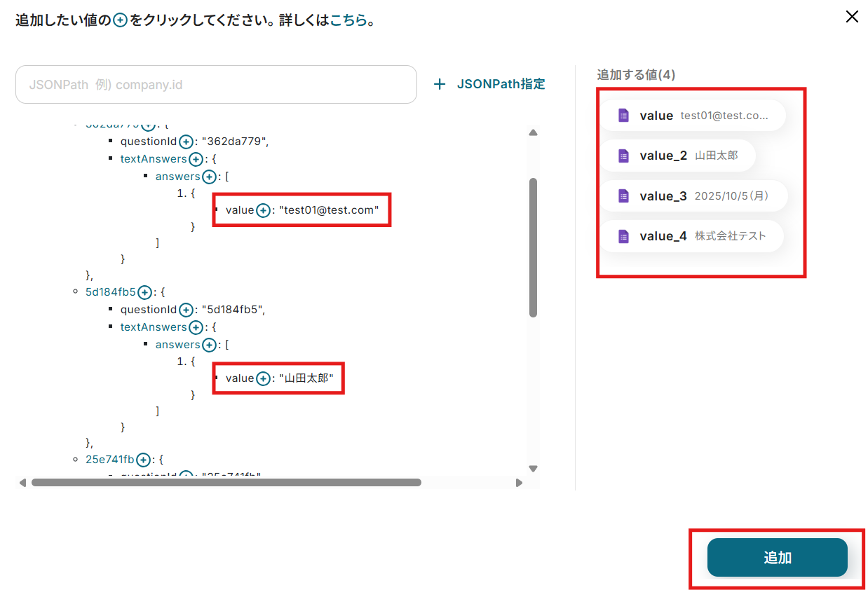Click plus next to answers above 山田太郎

click(209, 345)
